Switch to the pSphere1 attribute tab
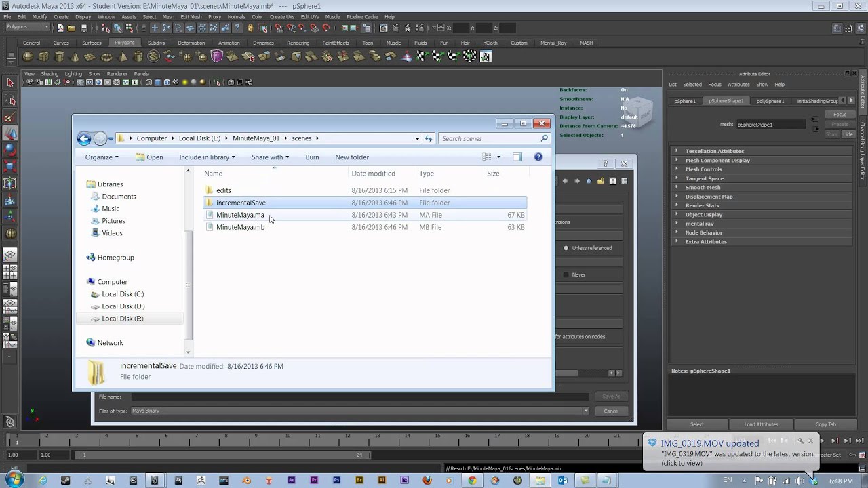Screen dimensions: 868x488 coord(685,101)
